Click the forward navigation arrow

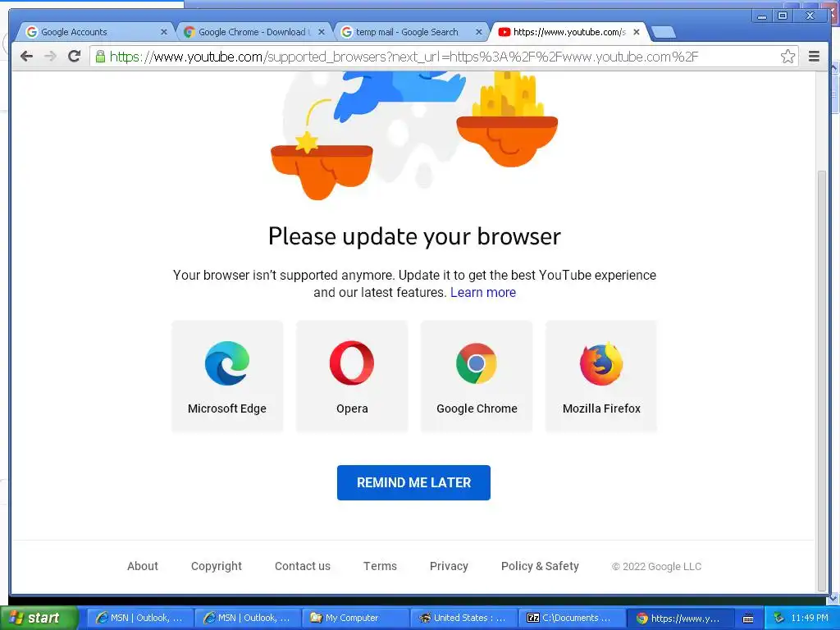50,57
